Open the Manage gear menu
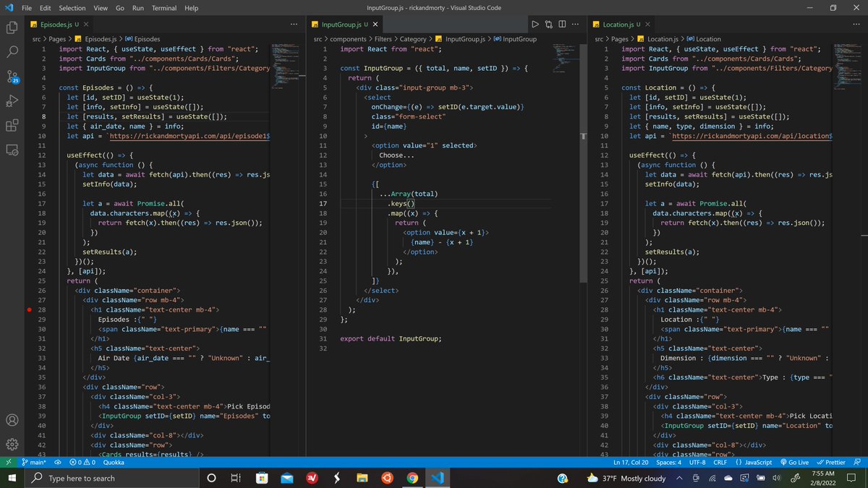This screenshot has width=868, height=488. coord(12,444)
